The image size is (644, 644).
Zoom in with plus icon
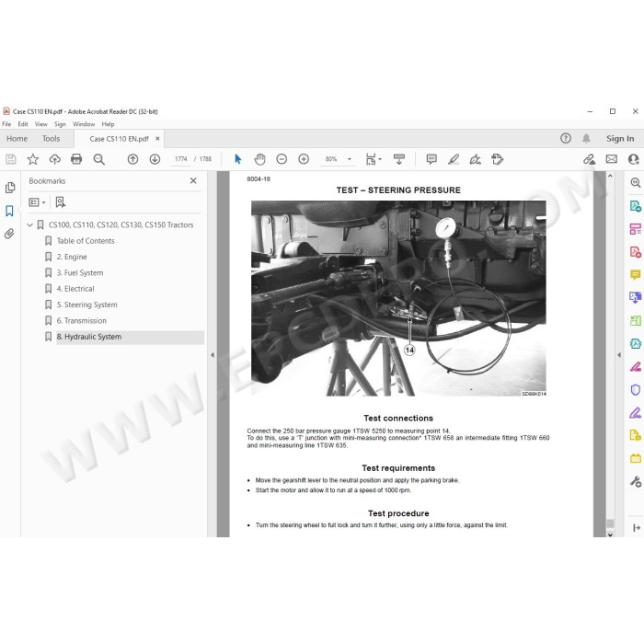click(304, 159)
